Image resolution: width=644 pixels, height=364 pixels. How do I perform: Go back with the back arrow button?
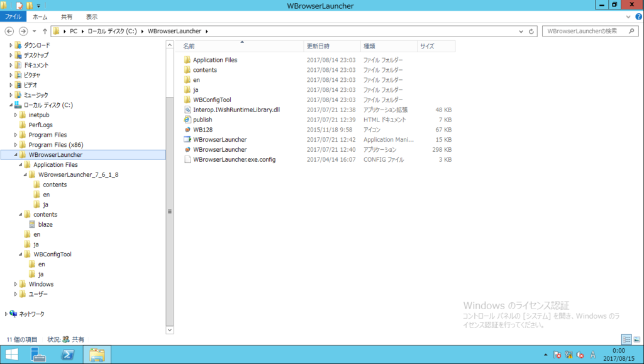[9, 31]
